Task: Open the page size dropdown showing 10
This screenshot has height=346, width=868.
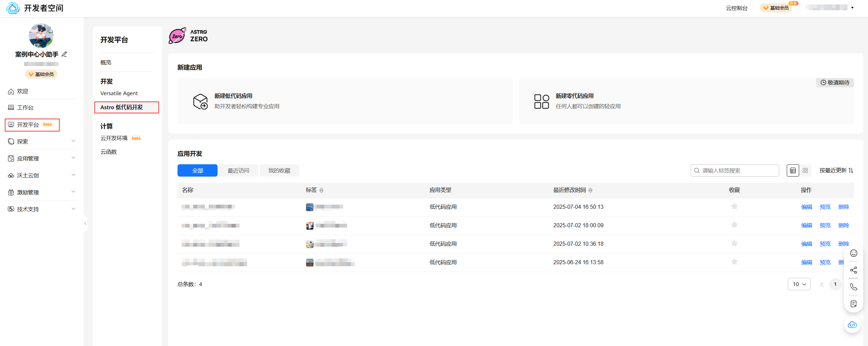Action: tap(799, 284)
